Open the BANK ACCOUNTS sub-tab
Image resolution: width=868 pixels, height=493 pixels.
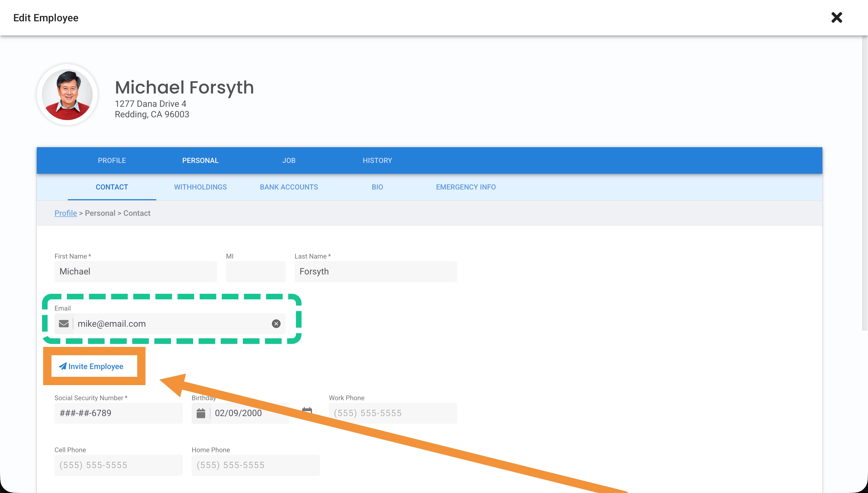pos(289,187)
